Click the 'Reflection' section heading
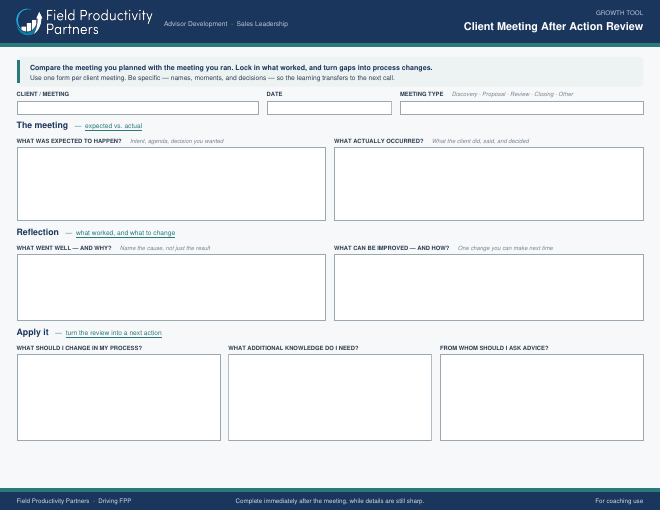Screen dimensions: 660x510 coord(37,232)
